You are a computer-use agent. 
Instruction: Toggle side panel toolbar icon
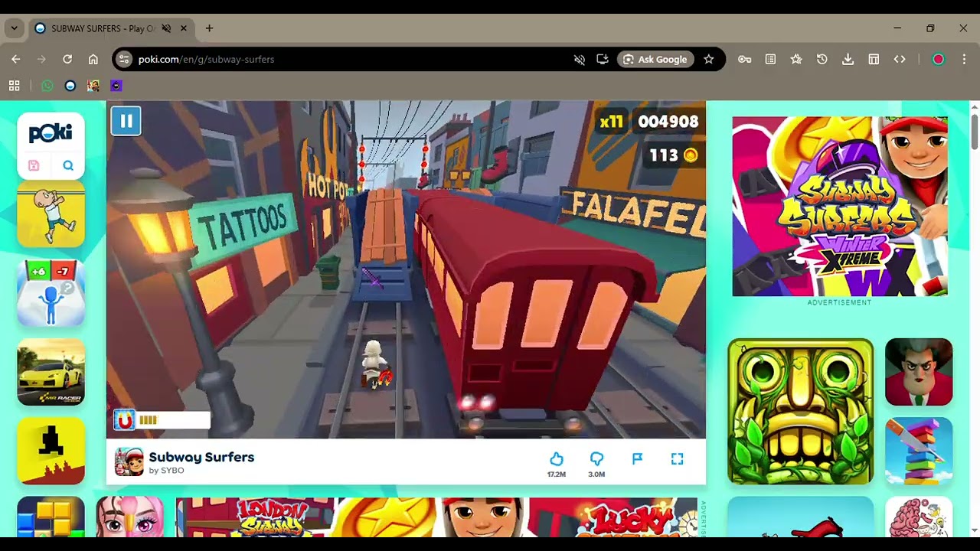click(x=874, y=59)
